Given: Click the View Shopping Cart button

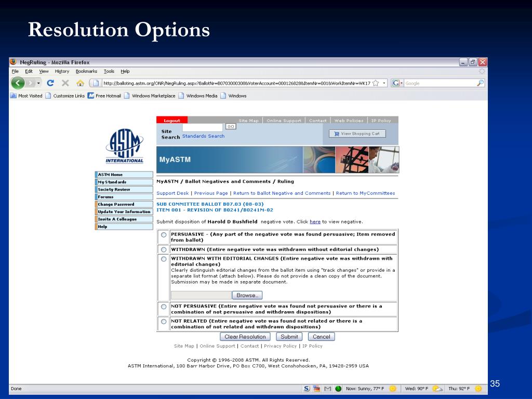Looking at the screenshot, I should [357, 134].
